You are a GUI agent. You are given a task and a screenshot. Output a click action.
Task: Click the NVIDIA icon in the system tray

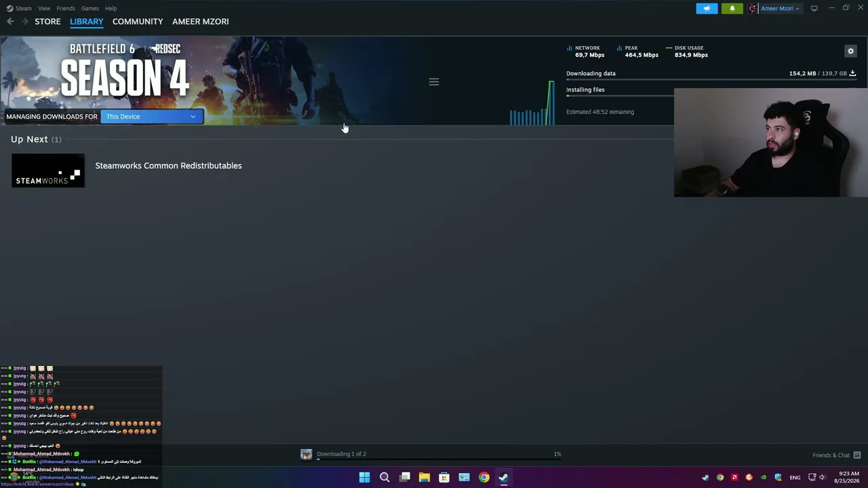coord(764,477)
